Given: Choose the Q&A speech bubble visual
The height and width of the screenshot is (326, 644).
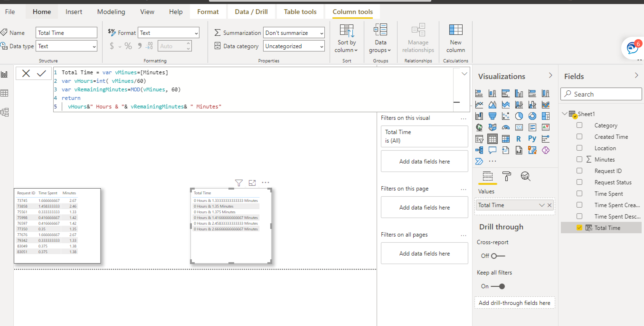Looking at the screenshot, I should tap(492, 150).
